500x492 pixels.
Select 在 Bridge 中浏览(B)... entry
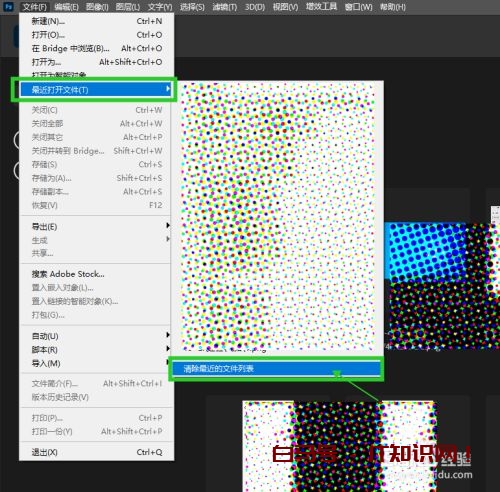click(x=97, y=48)
